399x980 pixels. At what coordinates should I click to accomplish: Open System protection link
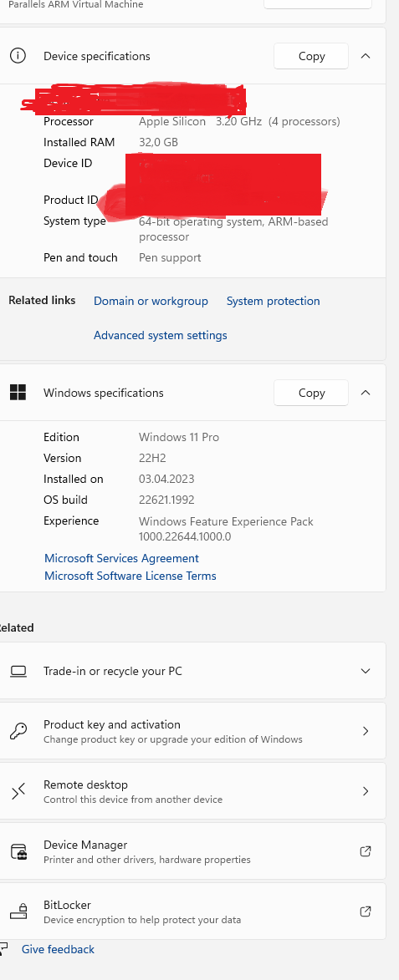(x=274, y=302)
